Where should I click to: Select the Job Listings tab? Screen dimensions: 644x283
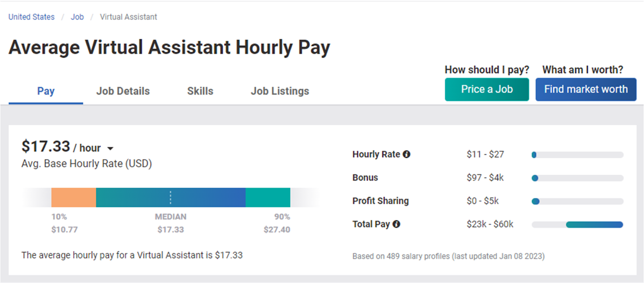(280, 91)
